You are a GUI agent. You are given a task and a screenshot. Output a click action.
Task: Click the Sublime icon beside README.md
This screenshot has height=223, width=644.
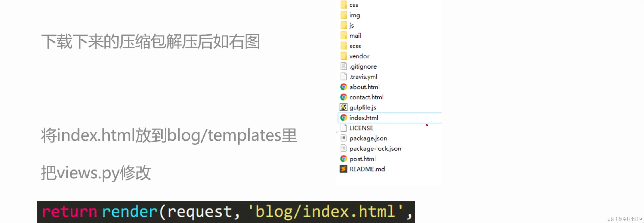click(x=343, y=169)
